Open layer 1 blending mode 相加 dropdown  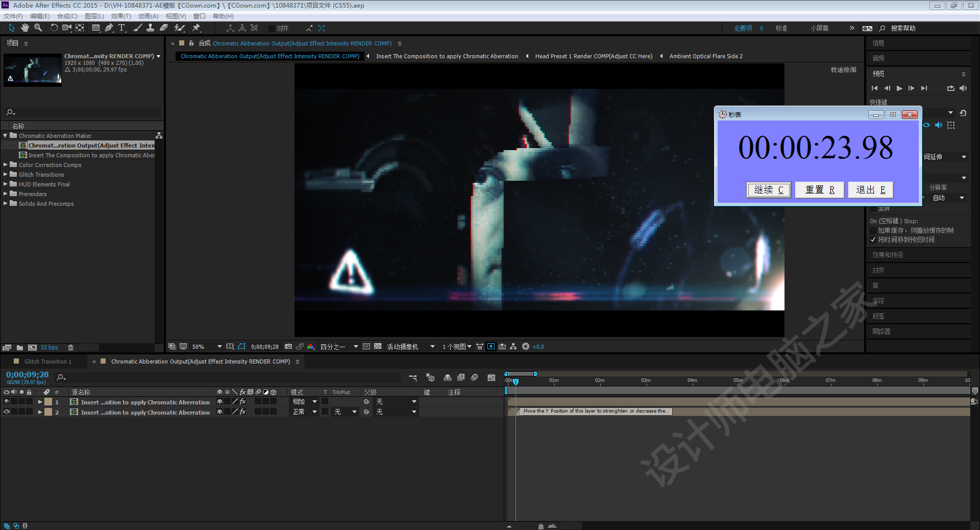(x=305, y=402)
